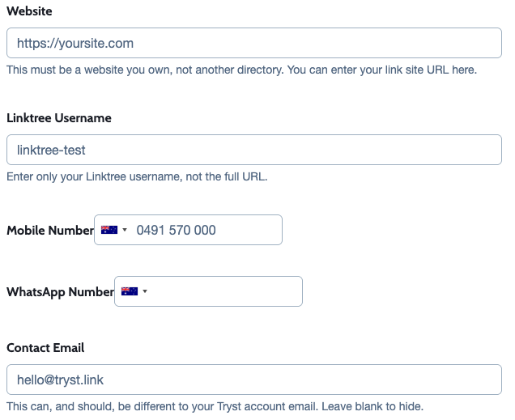Click the WhatsApp Number label
515x420 pixels.
pyautogui.click(x=60, y=291)
